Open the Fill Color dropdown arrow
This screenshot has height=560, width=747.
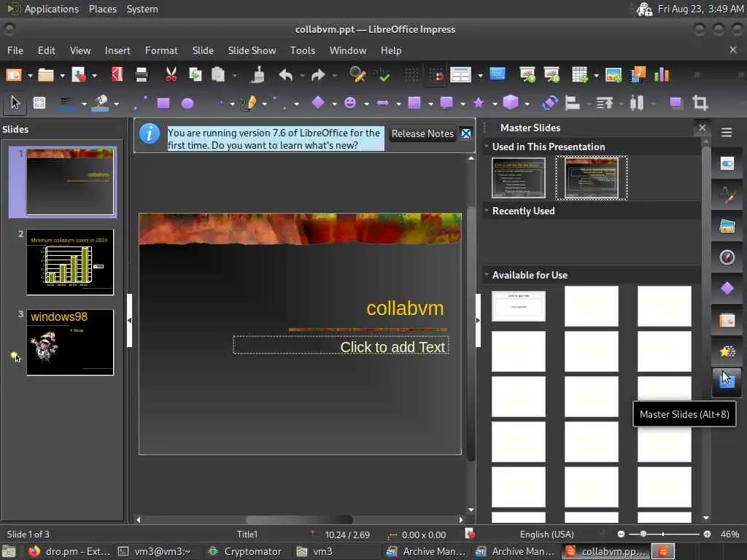(116, 104)
